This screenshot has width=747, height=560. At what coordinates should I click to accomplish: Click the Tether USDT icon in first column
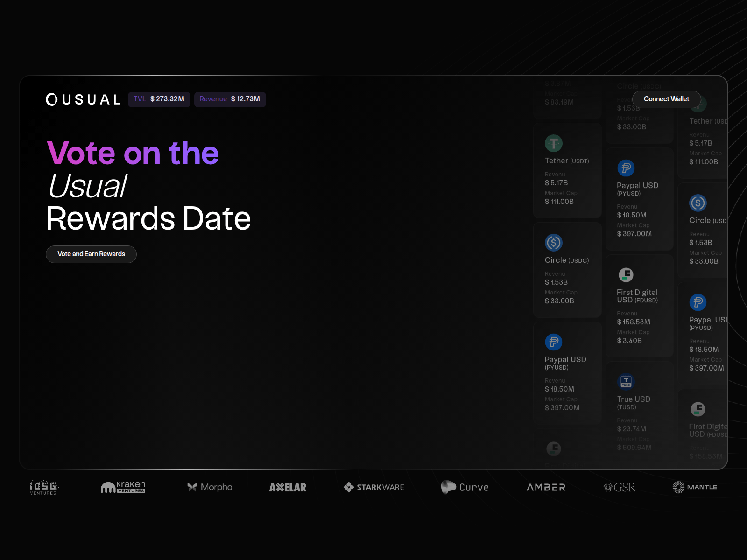coord(554,143)
